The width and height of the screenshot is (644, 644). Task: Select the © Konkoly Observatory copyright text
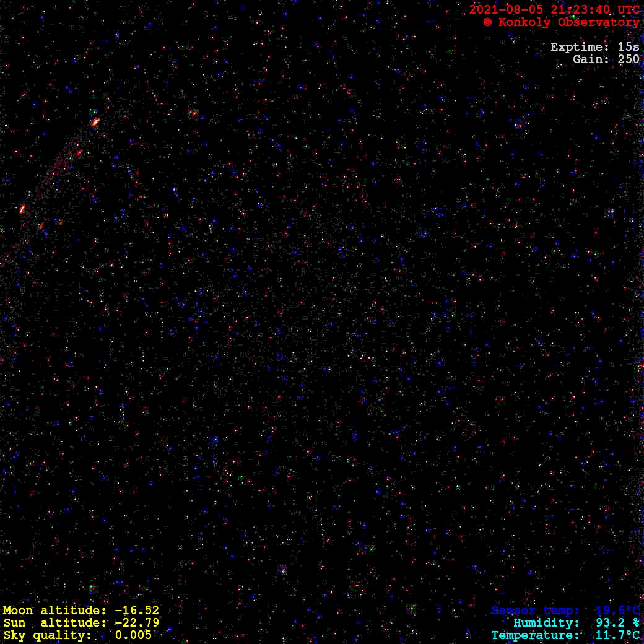click(561, 22)
